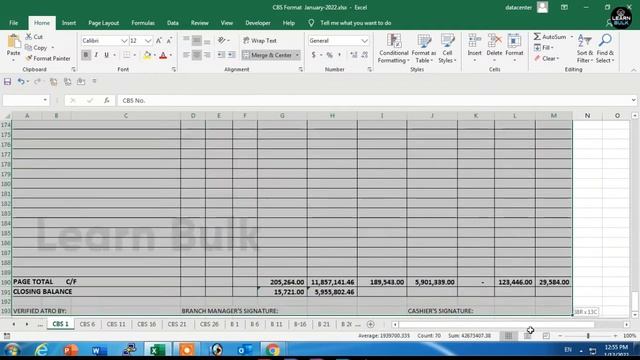Click the Delete cells icon
Viewport: 640px width, 360px height.
tap(494, 41)
